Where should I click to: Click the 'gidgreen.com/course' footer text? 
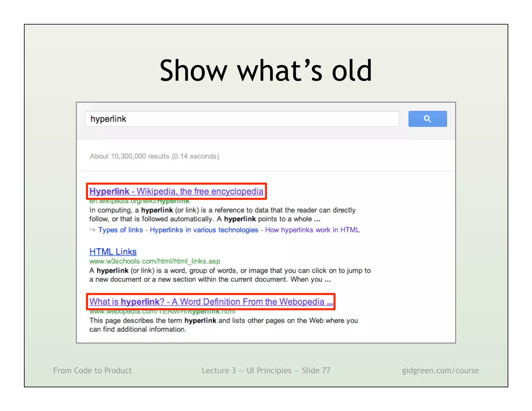440,370
